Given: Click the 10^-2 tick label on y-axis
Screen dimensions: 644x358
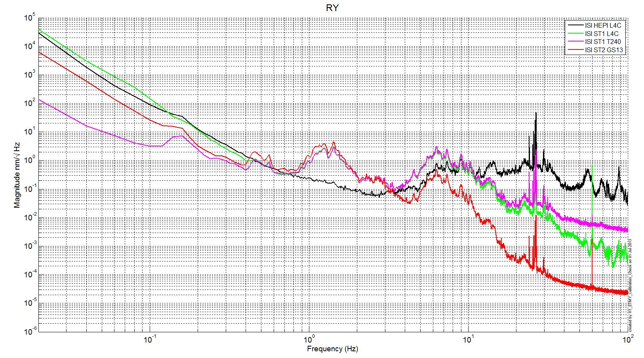Looking at the screenshot, I should pyautogui.click(x=29, y=217).
